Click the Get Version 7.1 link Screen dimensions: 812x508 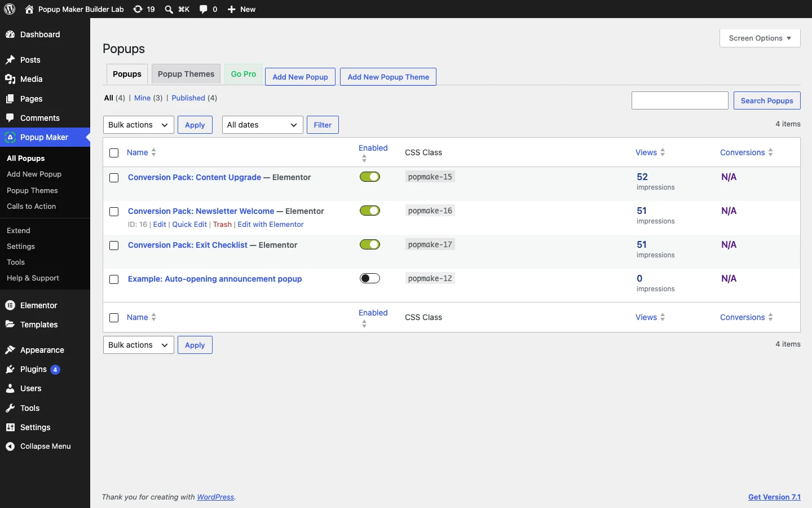(x=774, y=497)
